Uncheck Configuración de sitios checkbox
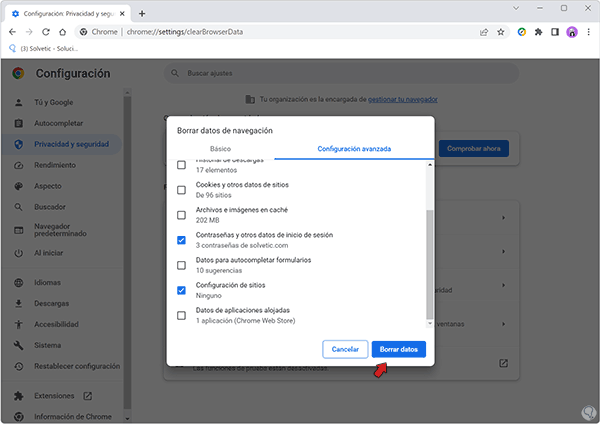The height and width of the screenshot is (424, 600). click(181, 290)
